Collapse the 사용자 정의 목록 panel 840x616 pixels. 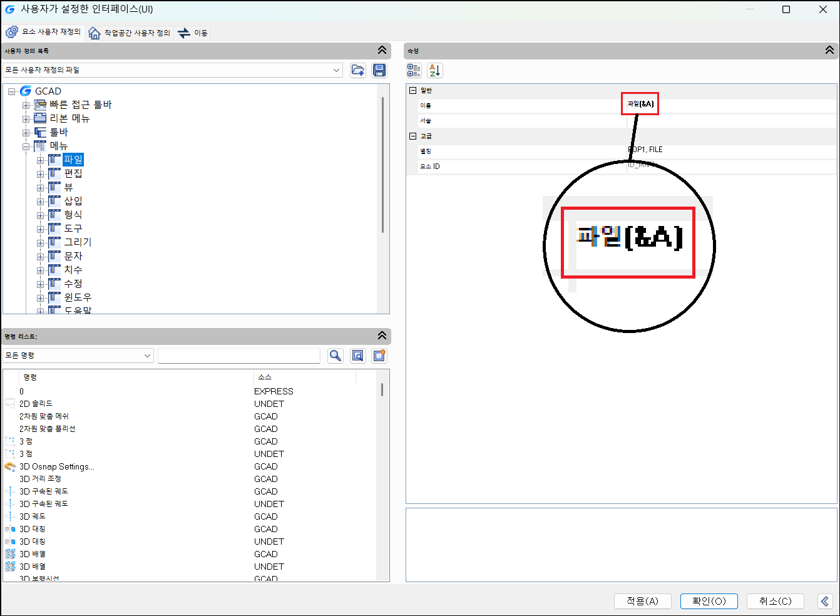382,51
